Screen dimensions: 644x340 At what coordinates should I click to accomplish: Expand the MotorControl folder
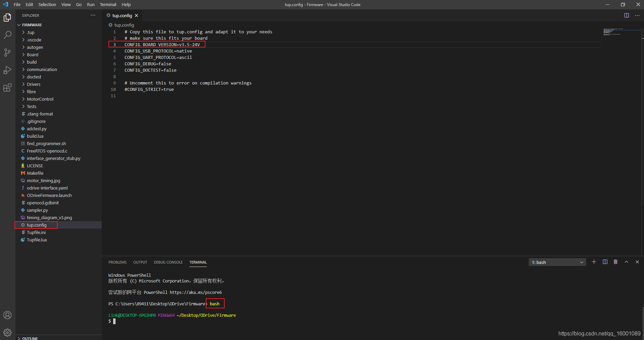(40, 99)
